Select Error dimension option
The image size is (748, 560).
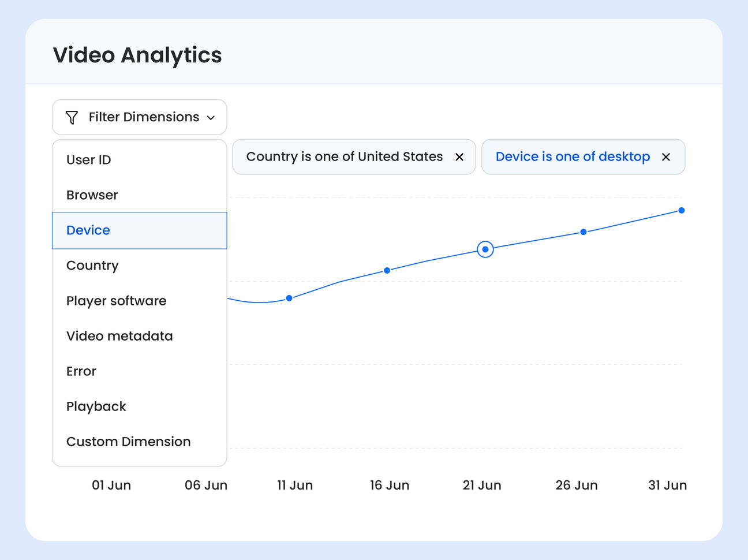point(140,371)
